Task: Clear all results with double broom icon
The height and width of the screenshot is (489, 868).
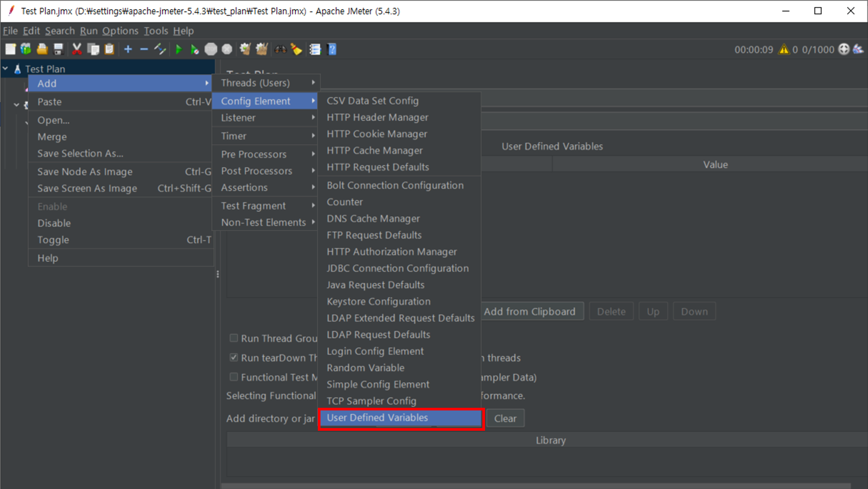Action: [262, 49]
